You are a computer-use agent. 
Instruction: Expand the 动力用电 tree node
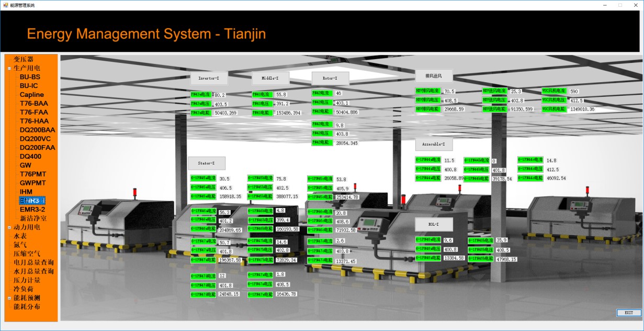9,228
